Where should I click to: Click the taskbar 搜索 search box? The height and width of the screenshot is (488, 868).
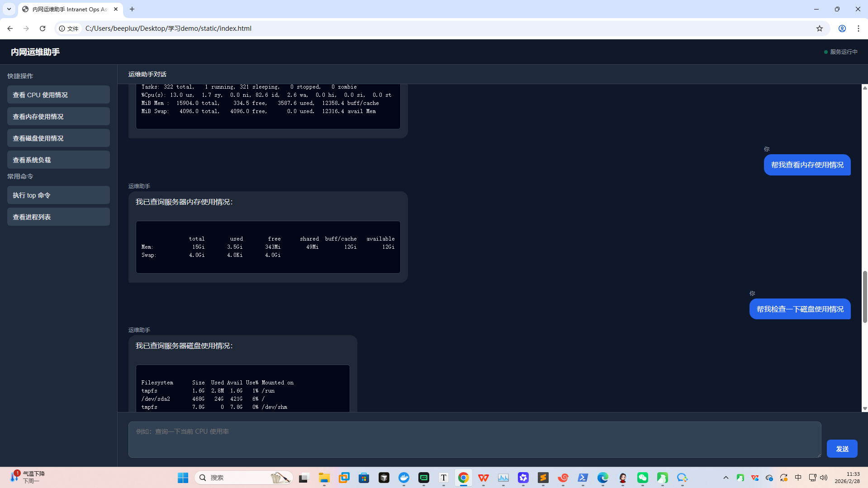243,478
